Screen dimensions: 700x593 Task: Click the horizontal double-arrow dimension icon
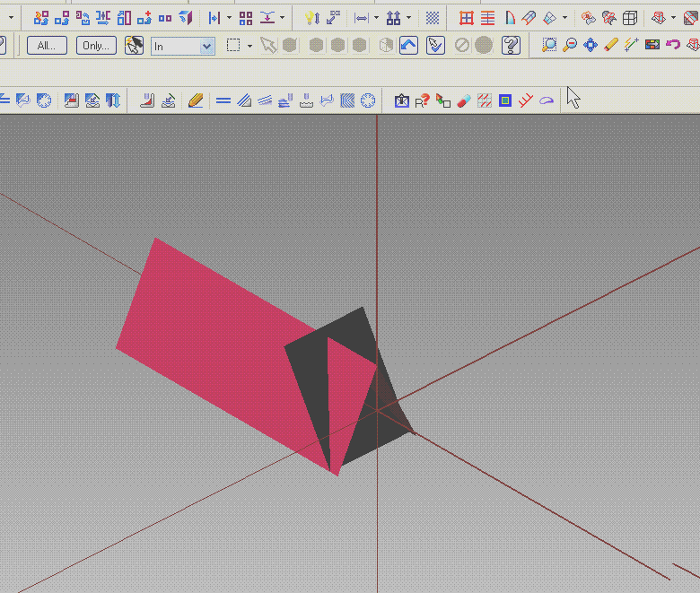coord(361,18)
